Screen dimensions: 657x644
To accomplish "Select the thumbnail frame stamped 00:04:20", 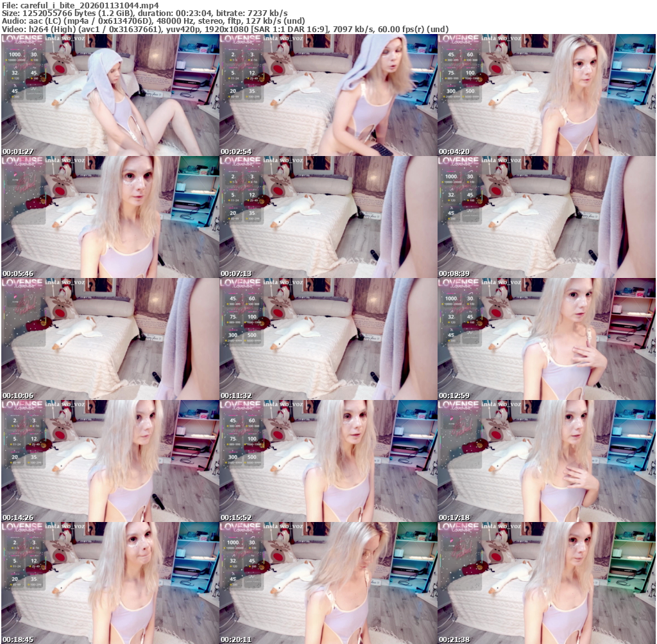I will 547,95.
